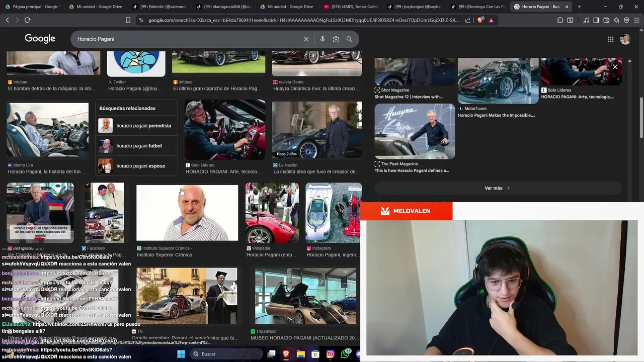Switch to the J4MES Tomas YouTube tab
Image resolution: width=644 pixels, height=362 pixels.
(351, 7)
